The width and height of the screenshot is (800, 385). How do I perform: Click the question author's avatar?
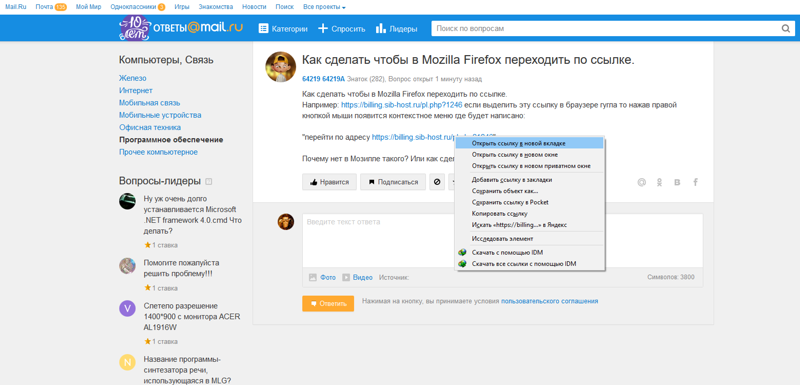(281, 67)
